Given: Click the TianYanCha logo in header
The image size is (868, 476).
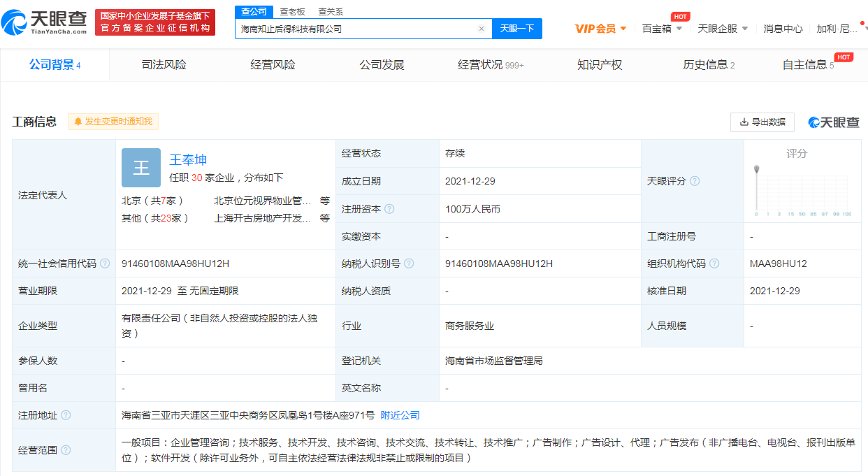Looking at the screenshot, I should click(x=45, y=22).
